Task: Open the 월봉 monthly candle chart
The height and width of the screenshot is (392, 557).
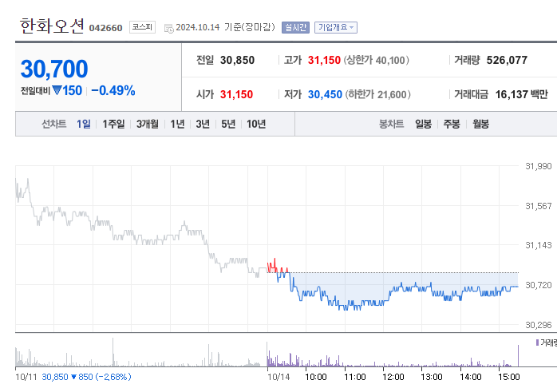Action: pos(480,124)
